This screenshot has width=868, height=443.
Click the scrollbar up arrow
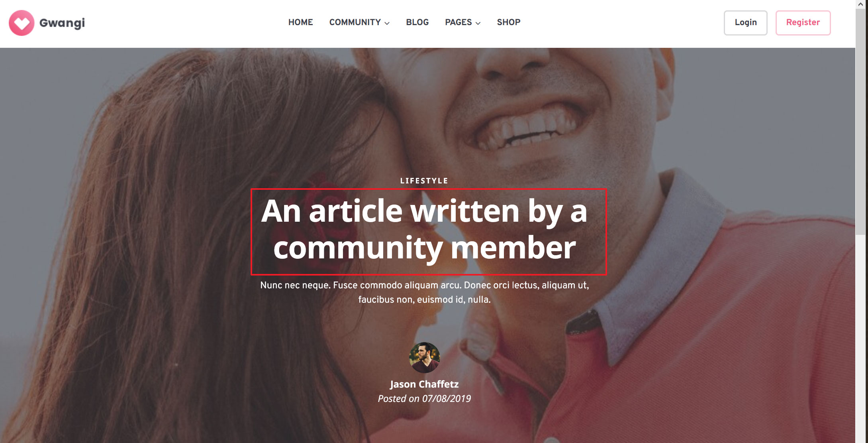click(x=861, y=4)
